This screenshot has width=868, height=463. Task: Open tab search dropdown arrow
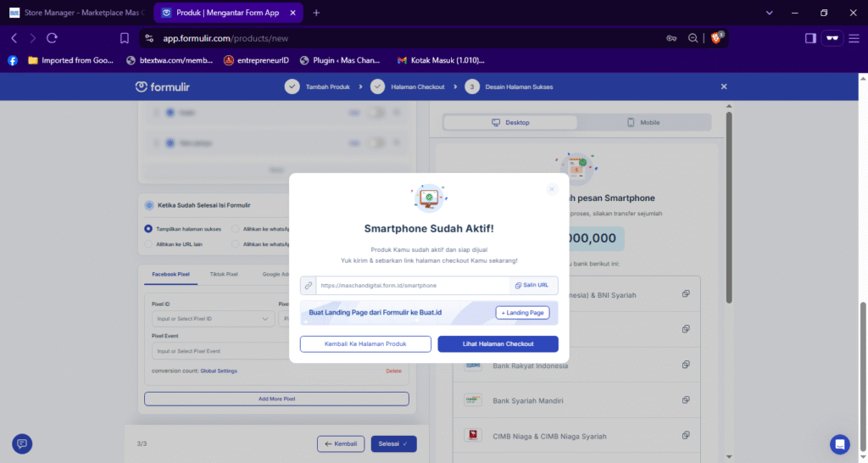[769, 13]
